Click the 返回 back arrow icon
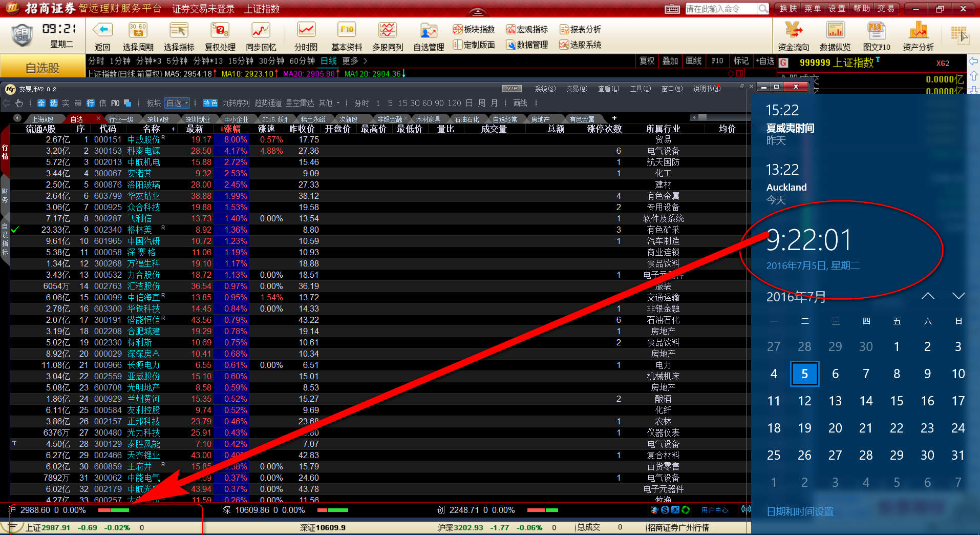This screenshot has height=535, width=980. pyautogui.click(x=102, y=30)
